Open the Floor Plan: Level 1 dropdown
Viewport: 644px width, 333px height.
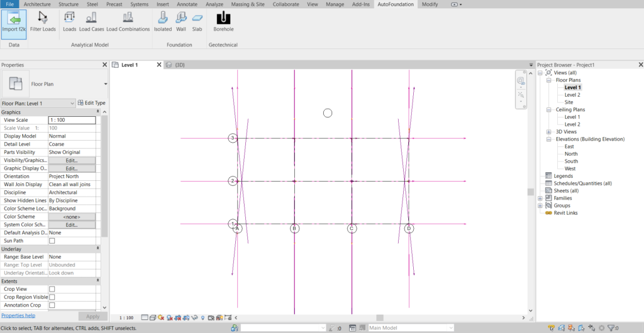coord(38,103)
